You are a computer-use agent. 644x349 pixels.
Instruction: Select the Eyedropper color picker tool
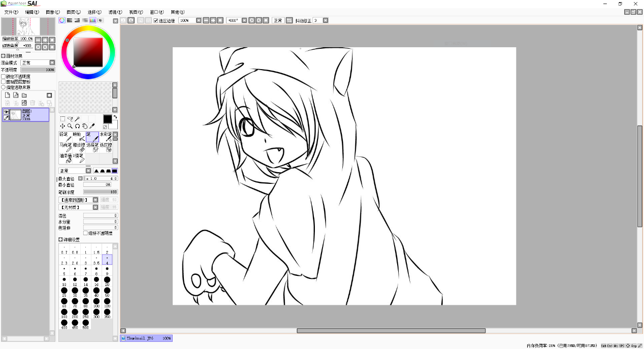[x=92, y=126]
